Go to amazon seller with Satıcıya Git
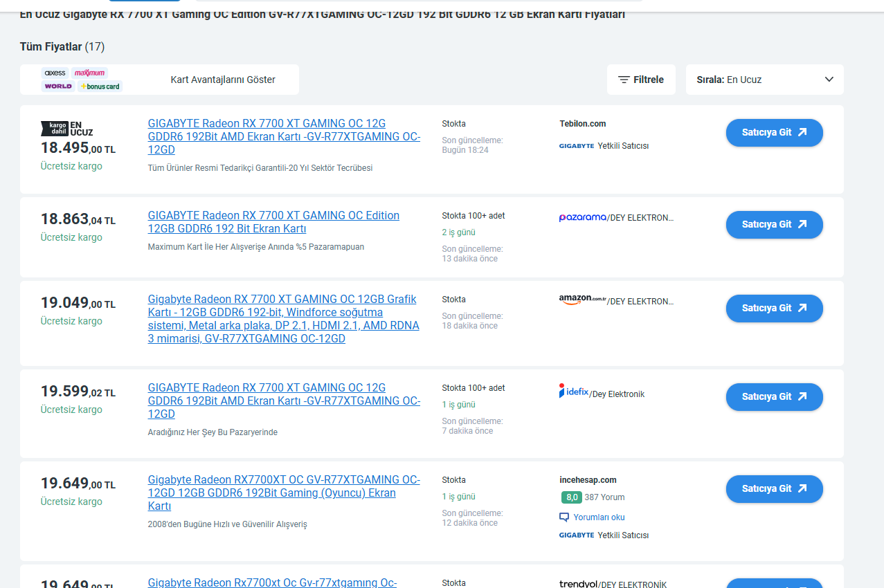The image size is (884, 588). click(775, 309)
